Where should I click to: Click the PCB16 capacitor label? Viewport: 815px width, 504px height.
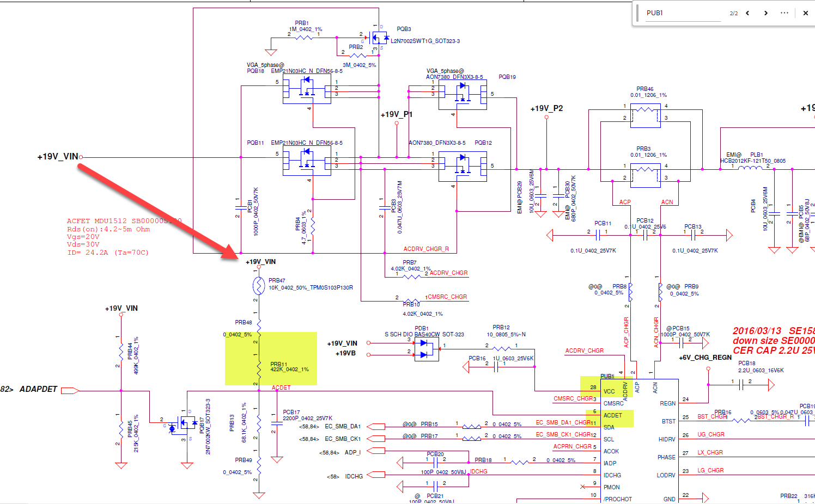477,358
